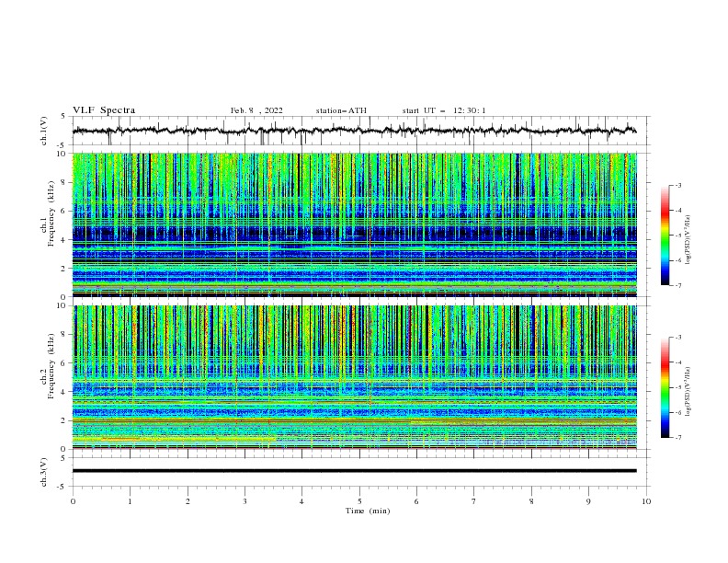Click the "-3" tick on ch.1 color bar
Viewport: 728px width, 563px height.
click(678, 185)
